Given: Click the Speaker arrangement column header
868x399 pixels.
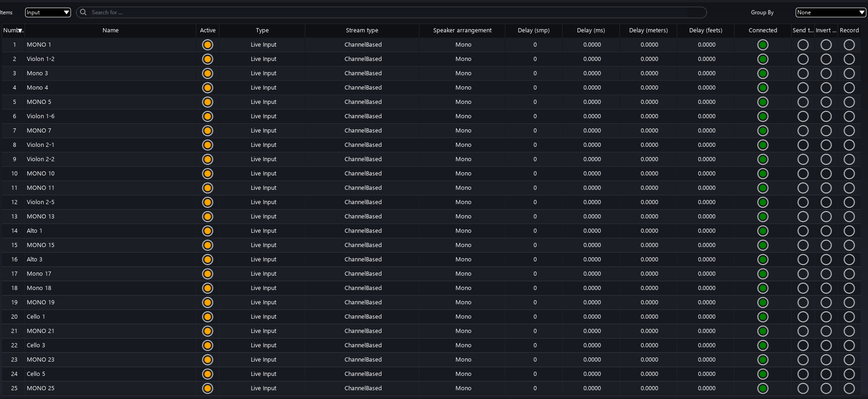Looking at the screenshot, I should [x=462, y=30].
